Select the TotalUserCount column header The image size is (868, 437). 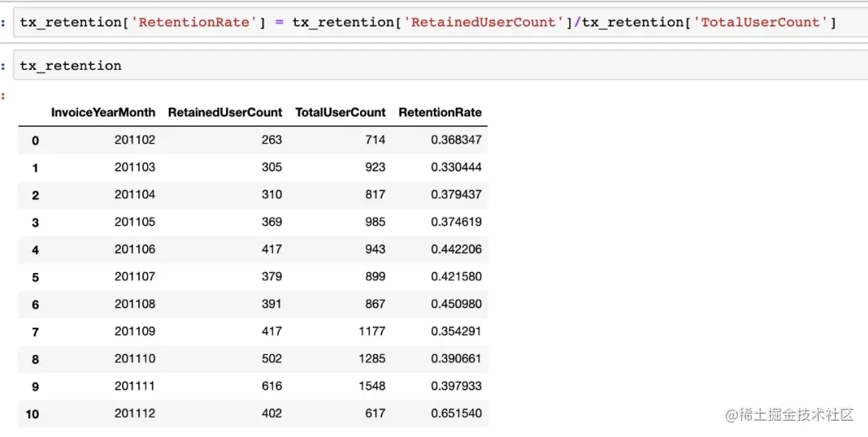[x=341, y=112]
